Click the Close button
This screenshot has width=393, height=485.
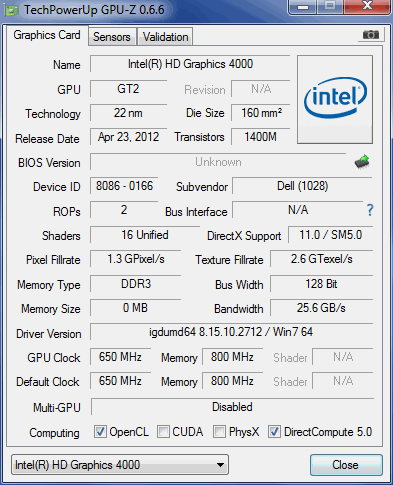click(346, 465)
